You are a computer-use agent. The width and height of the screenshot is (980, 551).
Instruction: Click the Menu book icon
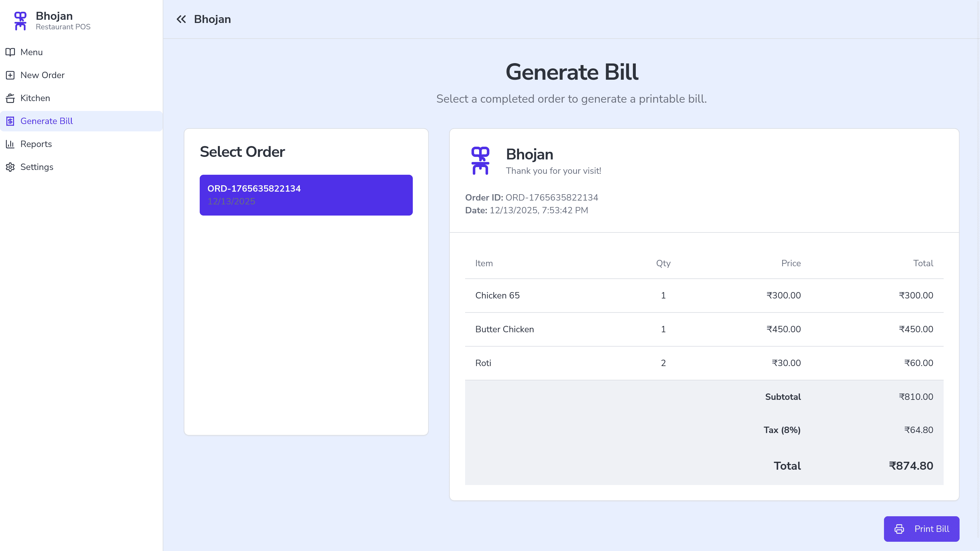click(10, 52)
